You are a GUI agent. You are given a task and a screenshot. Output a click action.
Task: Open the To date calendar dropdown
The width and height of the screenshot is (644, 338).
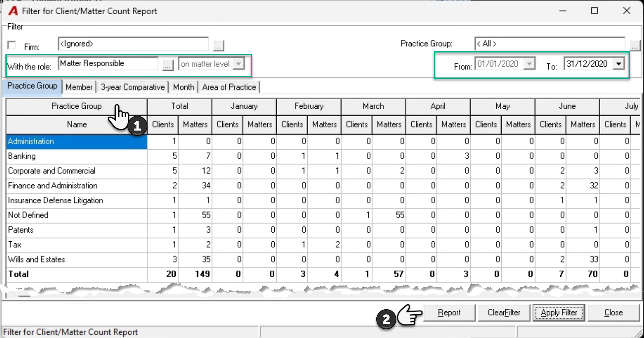coord(619,64)
